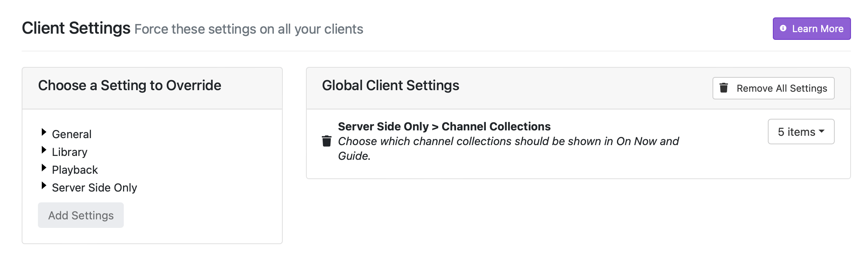Expand the Library category arrow
Image resolution: width=868 pixels, height=260 pixels.
(x=44, y=150)
